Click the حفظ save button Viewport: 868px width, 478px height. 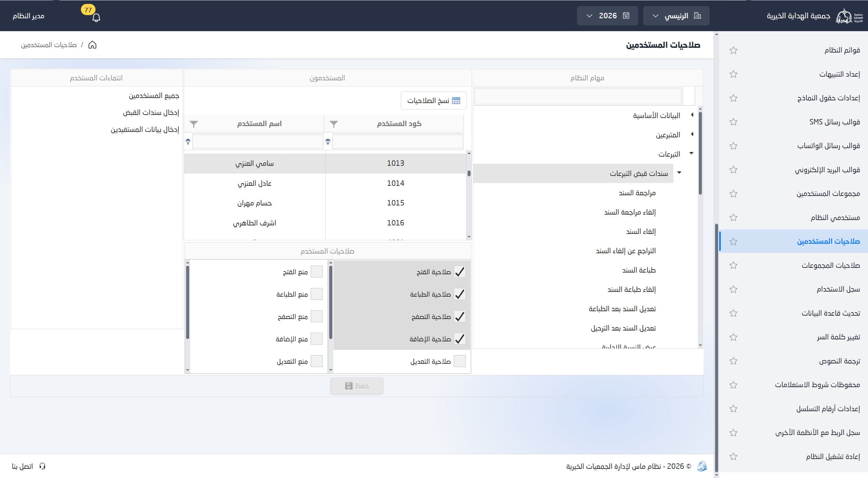tap(357, 386)
